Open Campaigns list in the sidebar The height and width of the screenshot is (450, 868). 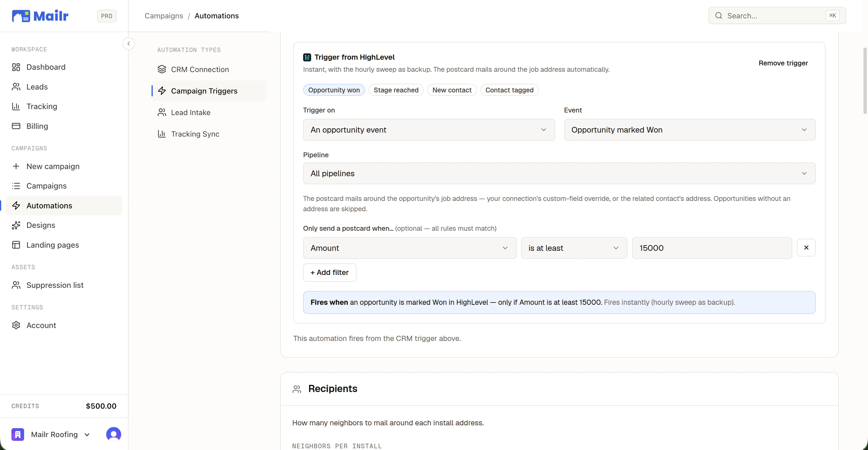pyautogui.click(x=64, y=186)
